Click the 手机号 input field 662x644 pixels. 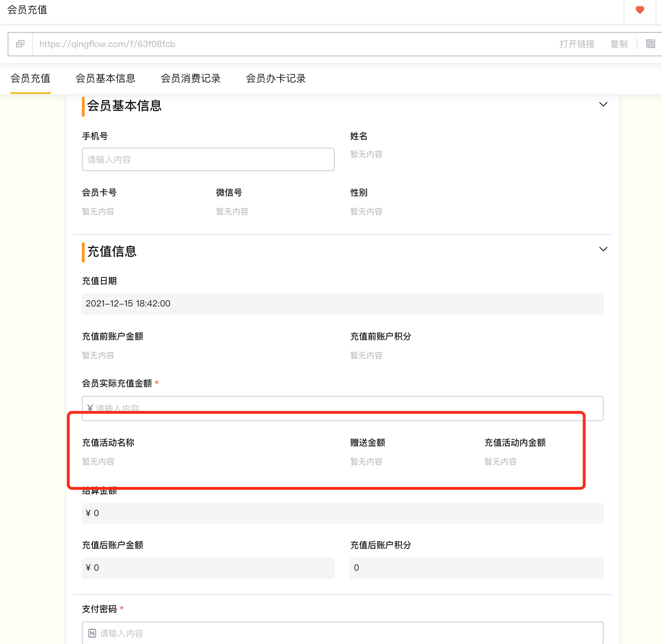208,159
